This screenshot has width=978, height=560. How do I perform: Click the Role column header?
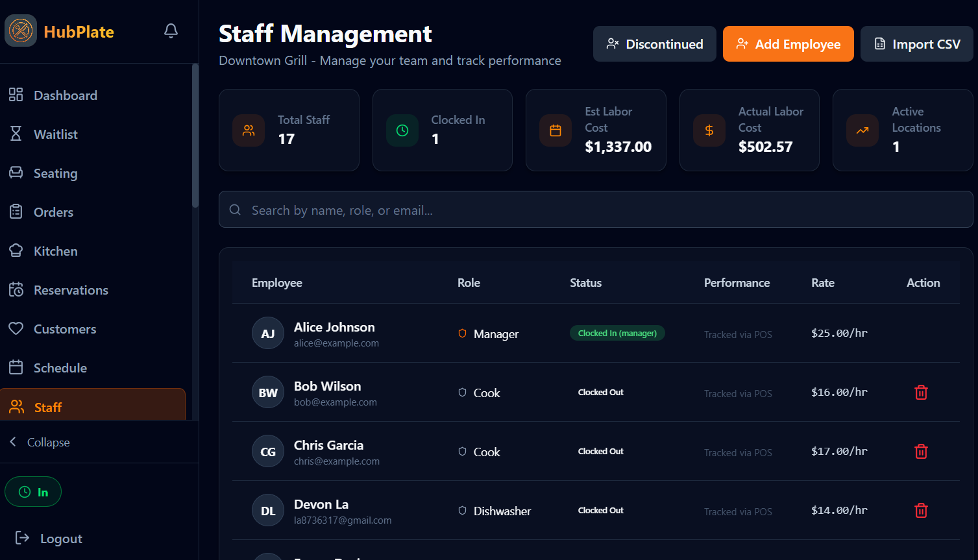tap(469, 283)
